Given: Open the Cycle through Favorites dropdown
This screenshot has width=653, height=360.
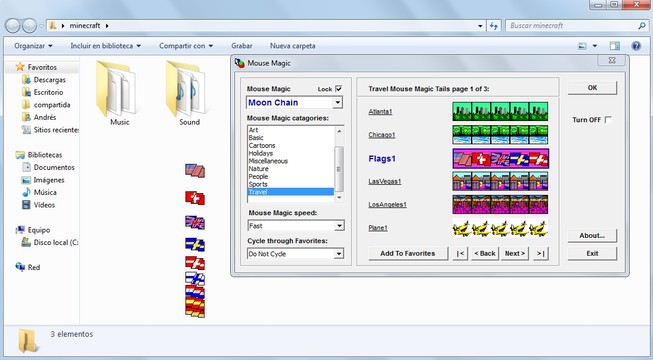Looking at the screenshot, I should pyautogui.click(x=339, y=254).
